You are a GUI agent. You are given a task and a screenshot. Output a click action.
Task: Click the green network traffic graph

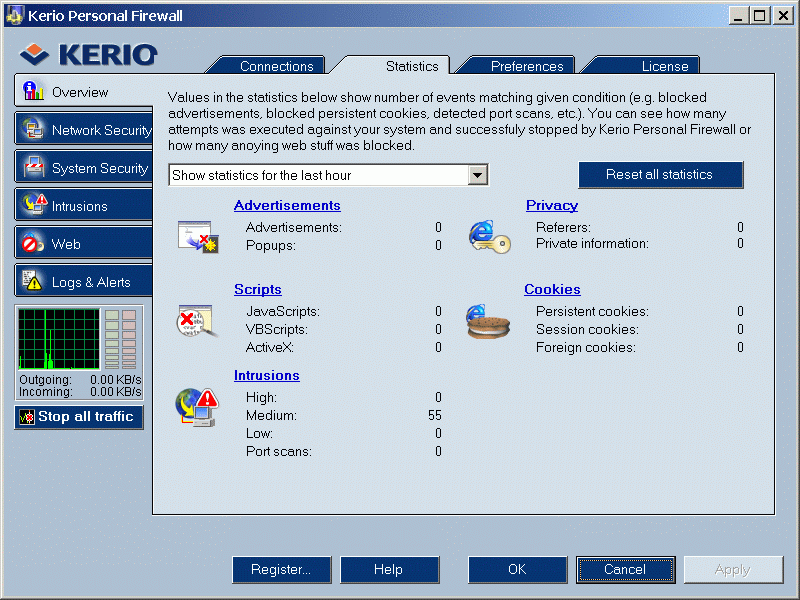click(59, 339)
